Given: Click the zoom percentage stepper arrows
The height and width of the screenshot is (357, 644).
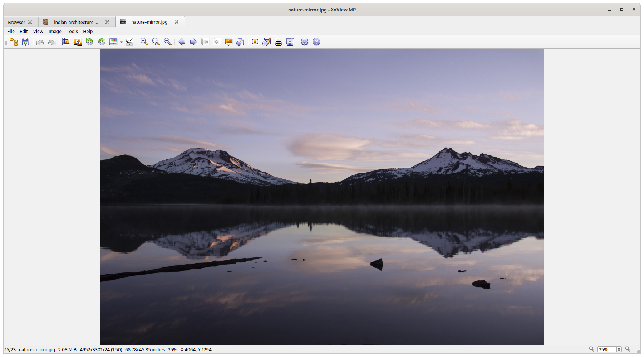Looking at the screenshot, I should tap(619, 349).
